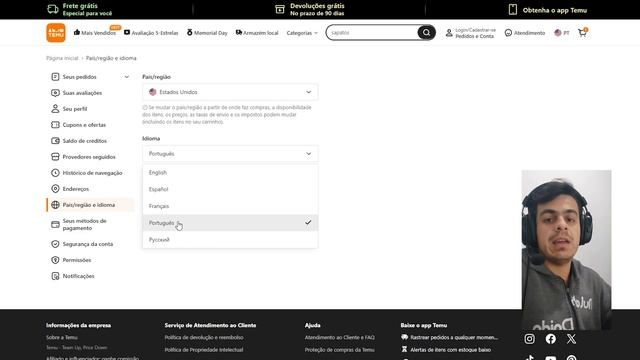Open PT language flag selector
The width and height of the screenshot is (640, 360).
562,33
